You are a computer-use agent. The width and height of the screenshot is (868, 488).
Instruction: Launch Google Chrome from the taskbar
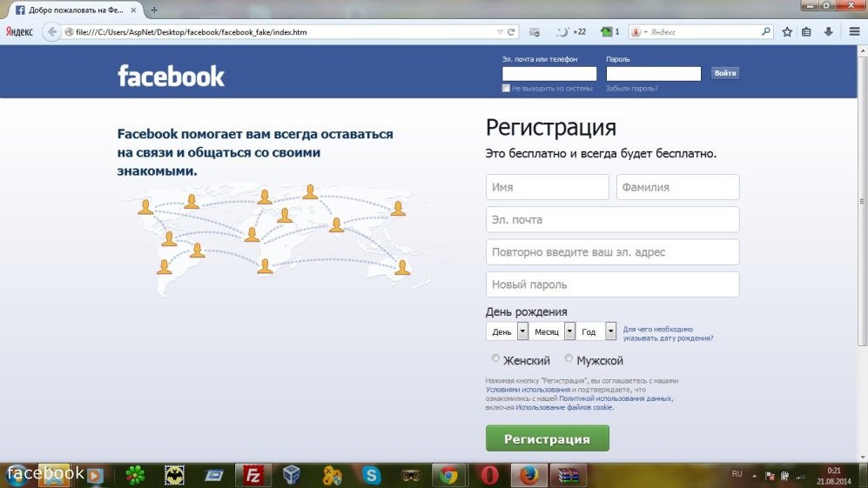click(449, 475)
